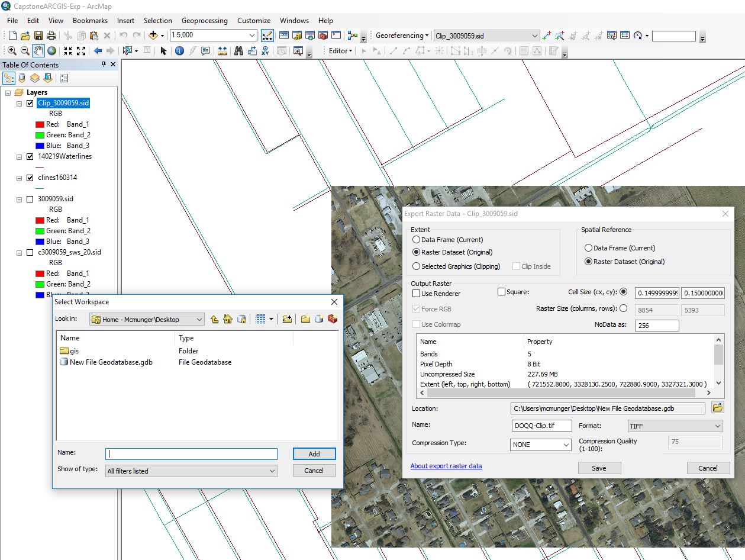Open the Bookmarks menu

click(90, 20)
